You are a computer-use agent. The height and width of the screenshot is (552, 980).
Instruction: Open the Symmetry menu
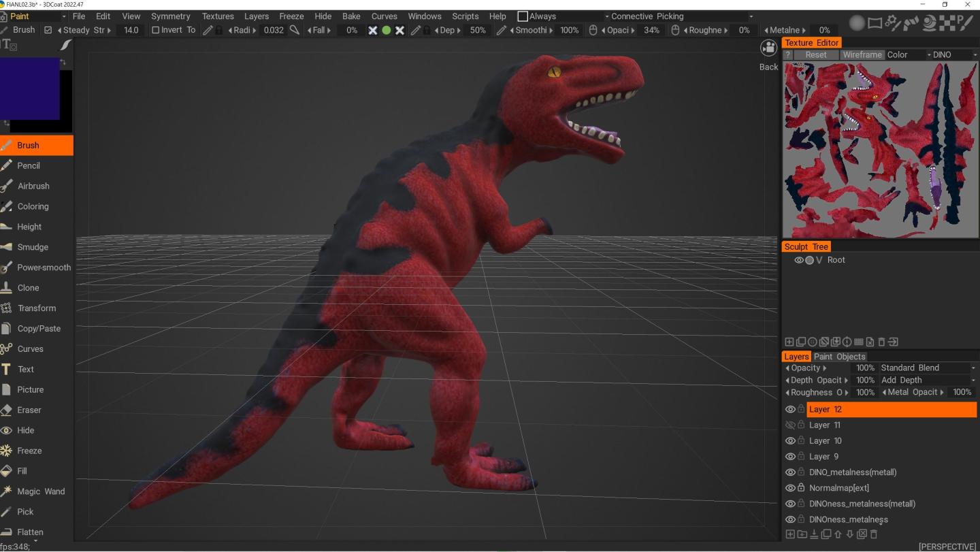[x=171, y=16]
